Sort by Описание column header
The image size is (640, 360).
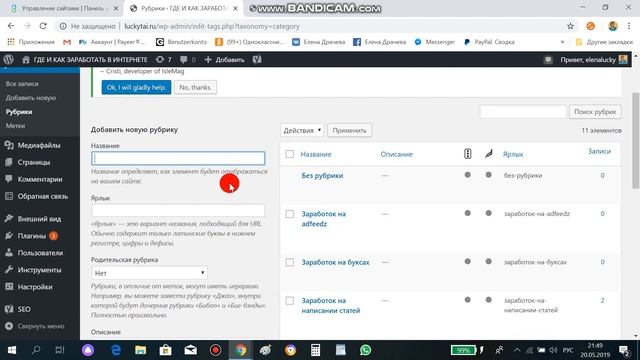(x=396, y=154)
